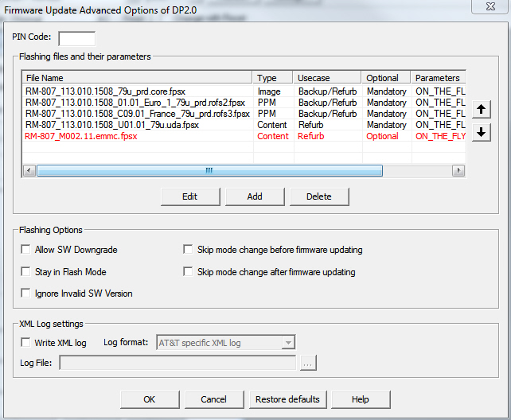Check Ignore Invalid SW Version

(x=26, y=294)
